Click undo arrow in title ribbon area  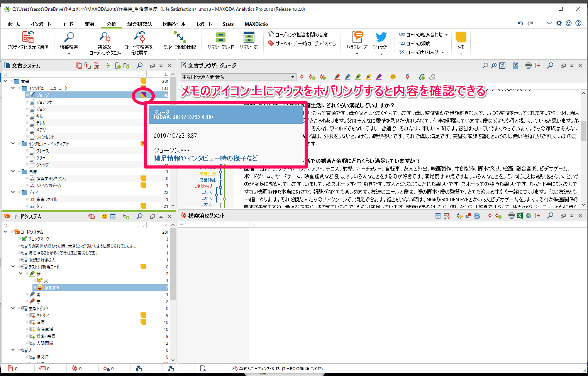coord(520,23)
